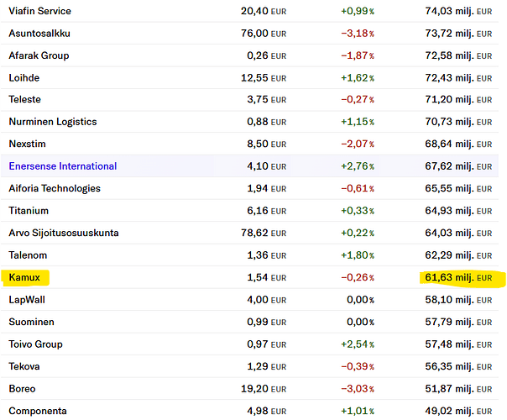507x420 pixels.
Task: Select Loihde change +1,62%
Action: tap(358, 78)
